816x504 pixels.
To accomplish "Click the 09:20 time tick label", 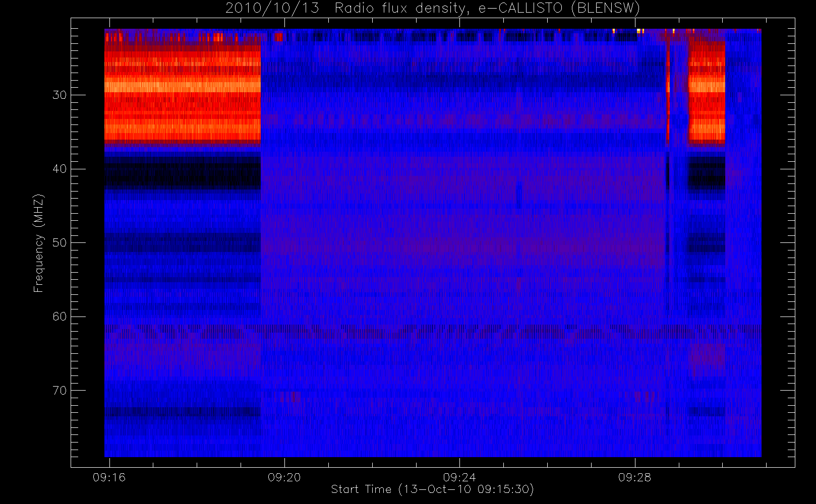I will tap(284, 477).
